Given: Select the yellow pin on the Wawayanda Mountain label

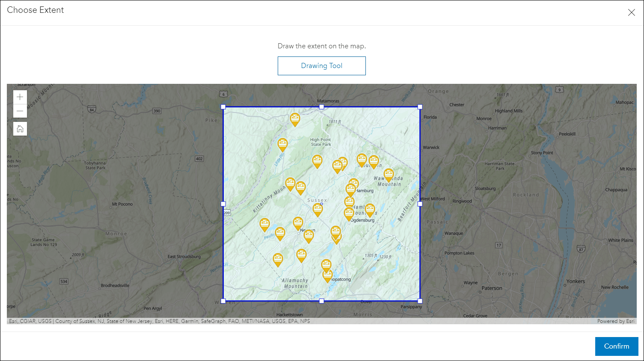Looking at the screenshot, I should pos(389,175).
